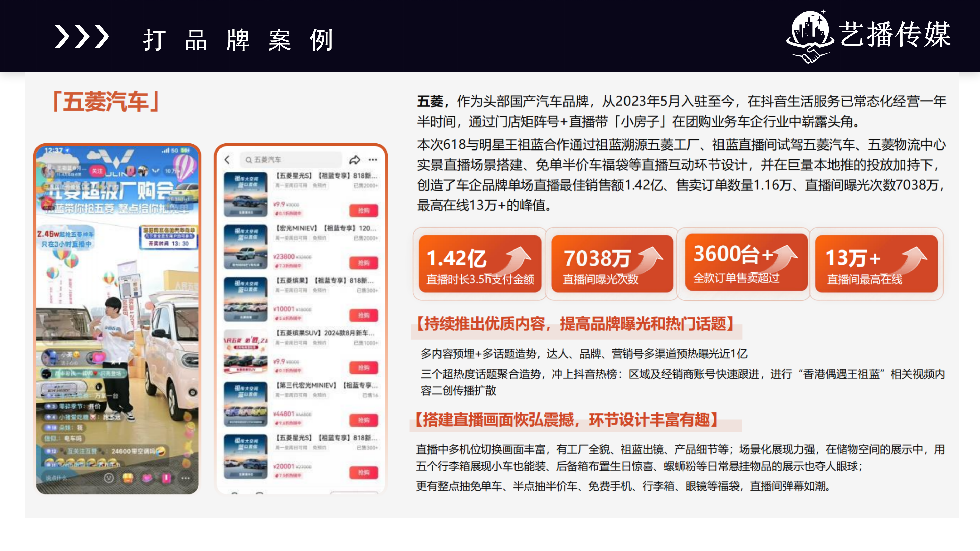
Task: Open livestream bottom three-dot more options
Action: point(185,478)
